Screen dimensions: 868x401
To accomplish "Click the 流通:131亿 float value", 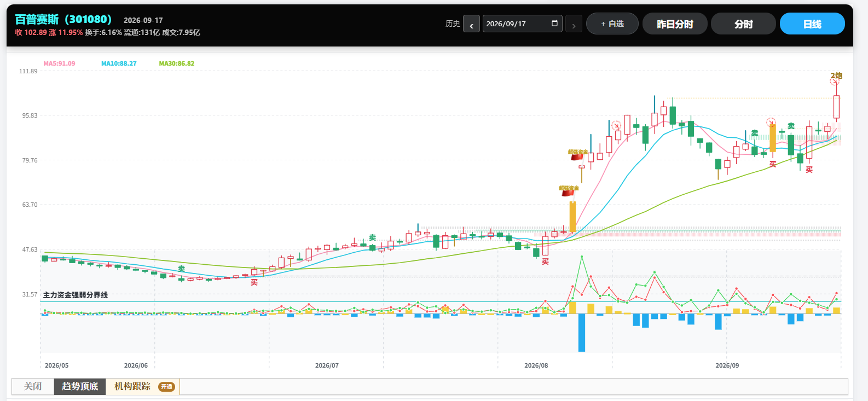I will point(142,33).
